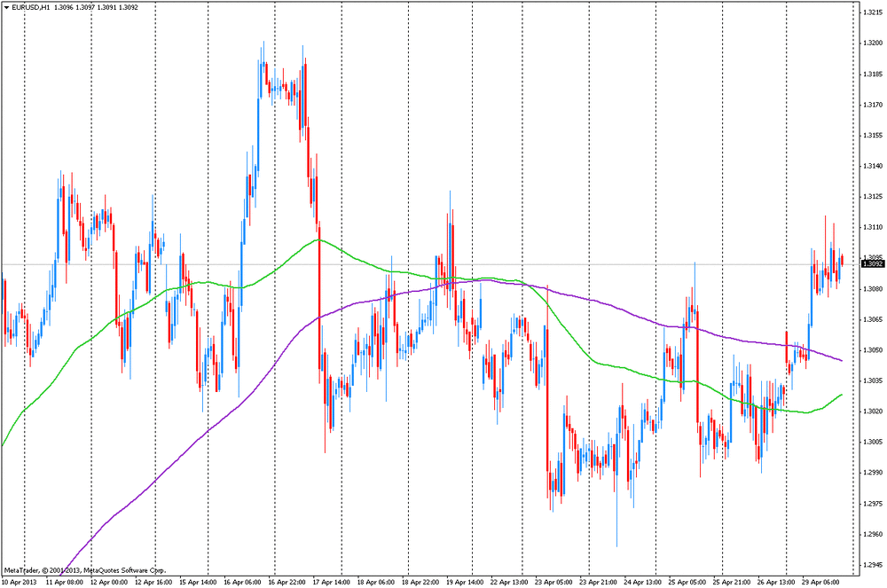This screenshot has height=588, width=887.
Task: Select the 16 Apr 06:00 time label
Action: (242, 582)
